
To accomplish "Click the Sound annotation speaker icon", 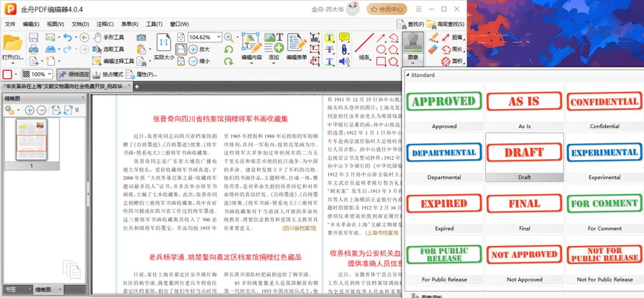I will pyautogui.click(x=343, y=61).
